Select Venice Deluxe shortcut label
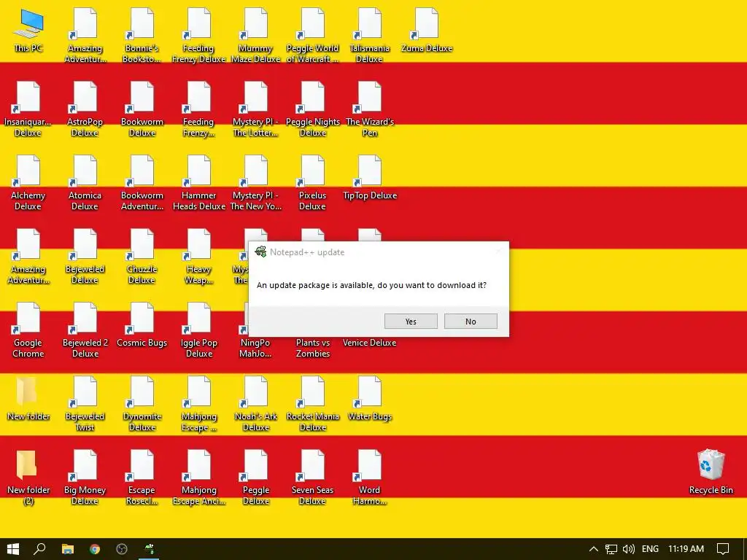This screenshot has width=747, height=560. (x=370, y=343)
